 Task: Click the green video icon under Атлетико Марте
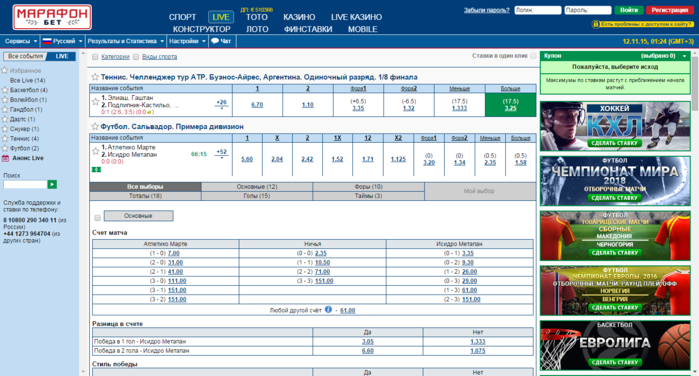96,169
